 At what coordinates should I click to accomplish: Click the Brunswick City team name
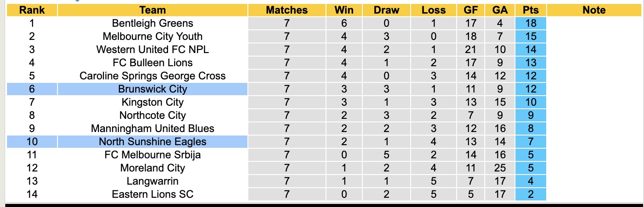click(x=152, y=89)
